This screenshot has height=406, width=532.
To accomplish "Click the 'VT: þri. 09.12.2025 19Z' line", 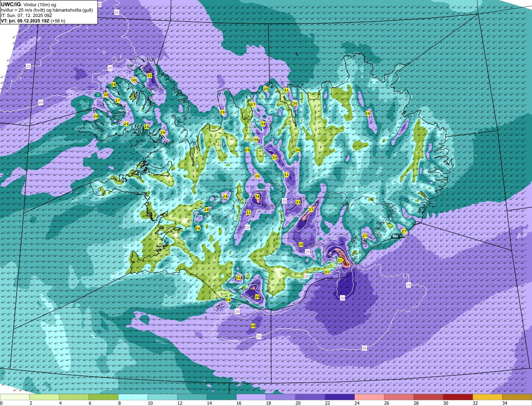I will pyautogui.click(x=24, y=20).
